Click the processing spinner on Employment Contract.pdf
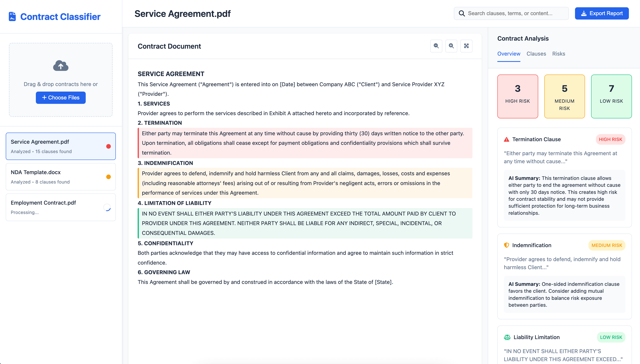 coord(107,207)
